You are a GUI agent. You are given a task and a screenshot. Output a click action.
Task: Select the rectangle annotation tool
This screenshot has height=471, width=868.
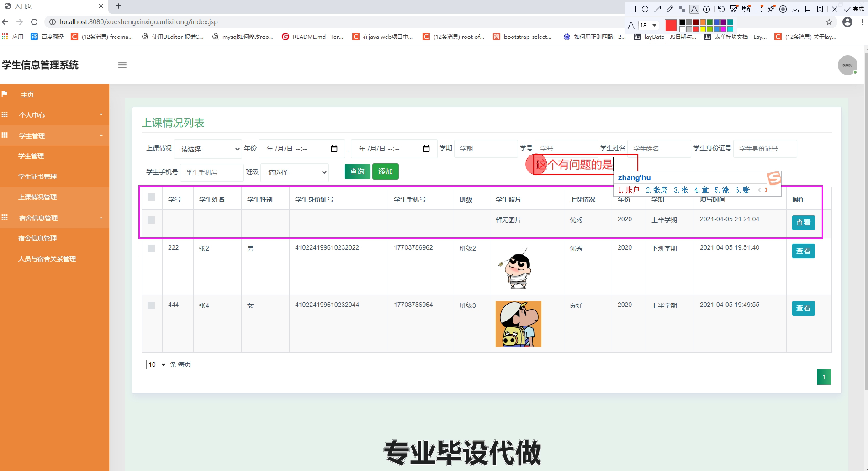pos(633,9)
